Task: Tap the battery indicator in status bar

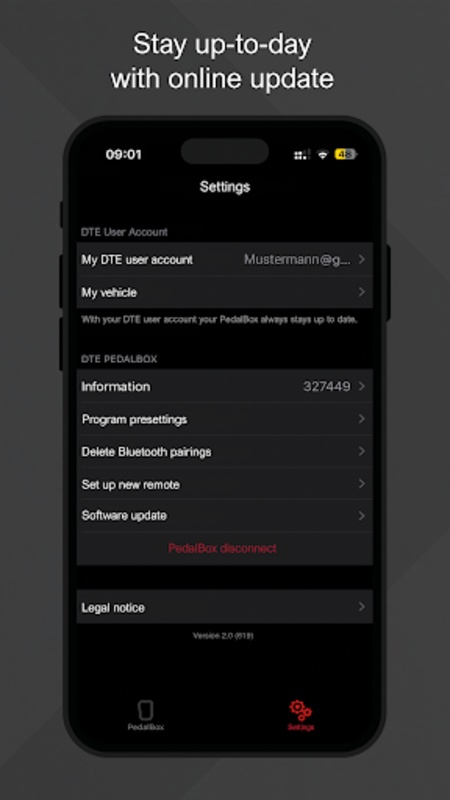Action: pos(345,155)
